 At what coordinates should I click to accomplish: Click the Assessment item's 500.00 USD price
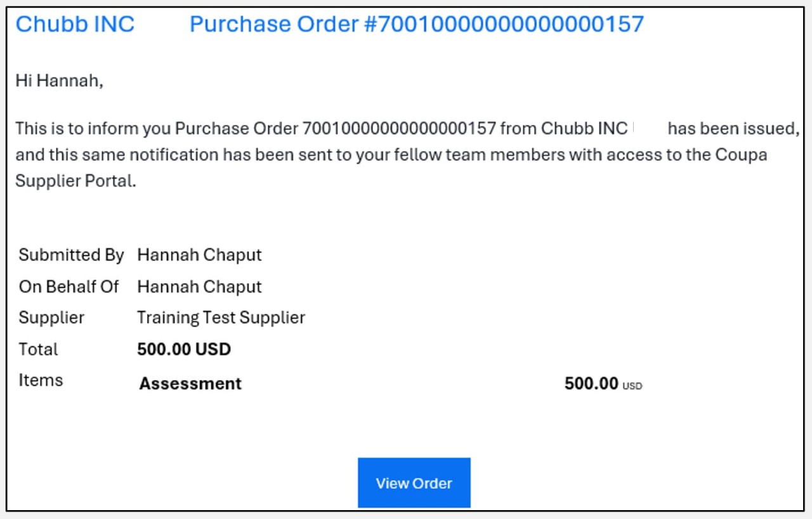click(x=603, y=384)
